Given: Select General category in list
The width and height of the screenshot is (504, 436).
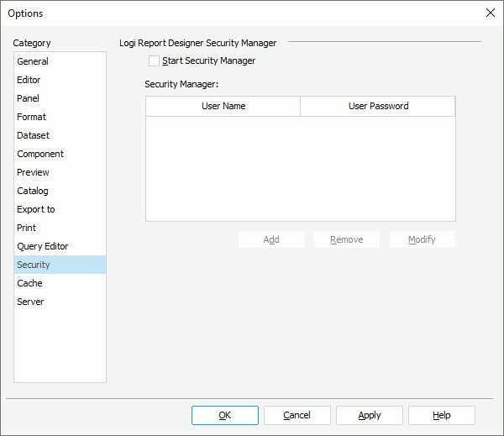Looking at the screenshot, I should click(33, 61).
